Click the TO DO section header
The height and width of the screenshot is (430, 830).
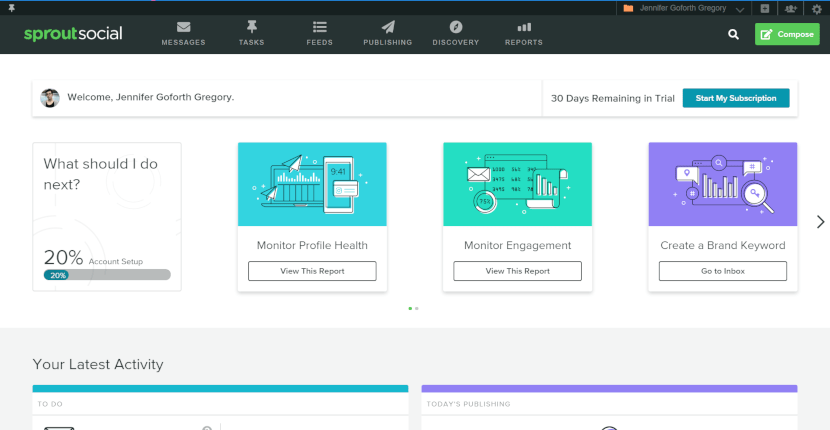click(x=220, y=404)
